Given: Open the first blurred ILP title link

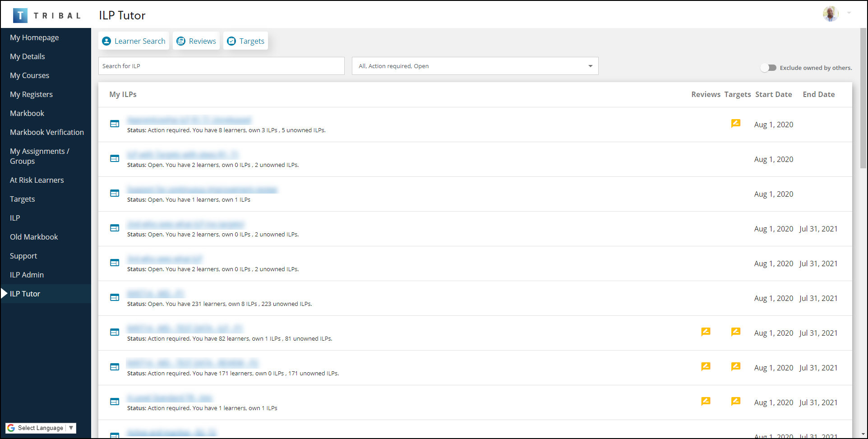Looking at the screenshot, I should point(189,120).
